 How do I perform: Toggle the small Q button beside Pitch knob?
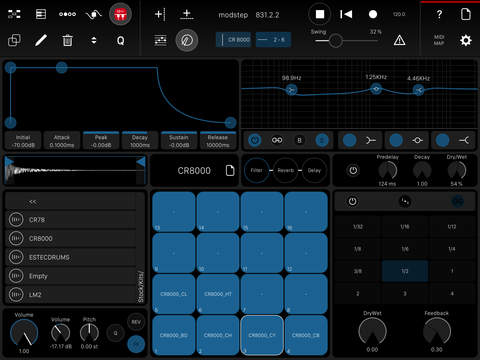(116, 333)
